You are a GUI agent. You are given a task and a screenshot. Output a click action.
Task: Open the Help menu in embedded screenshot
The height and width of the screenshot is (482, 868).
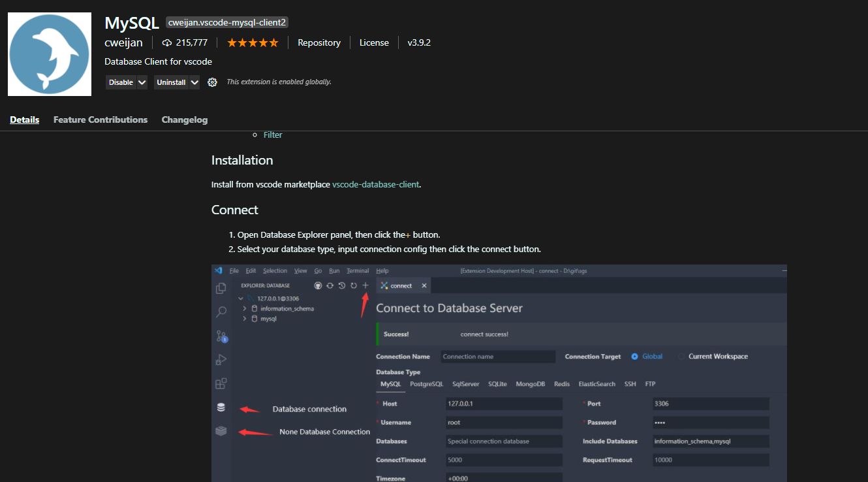[382, 270]
